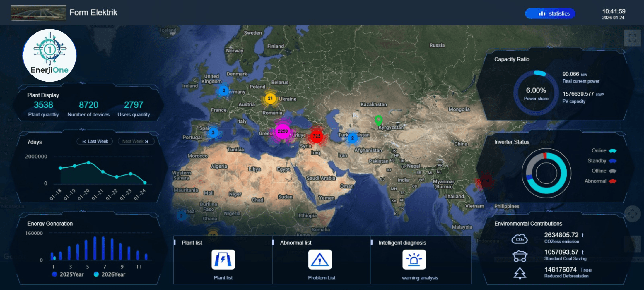Click the Plant list label link
This screenshot has width=644, height=290.
pos(223,278)
